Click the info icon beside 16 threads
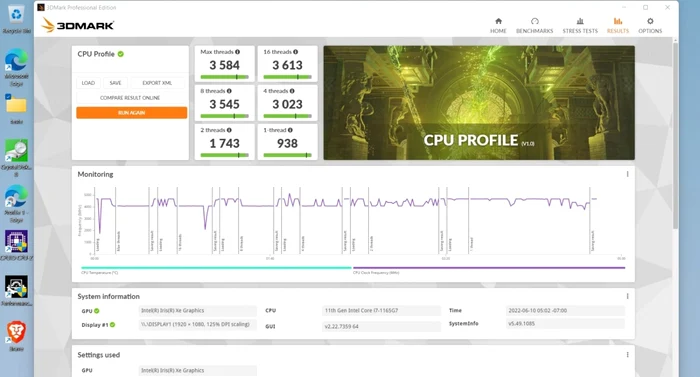700x377 pixels. 296,52
